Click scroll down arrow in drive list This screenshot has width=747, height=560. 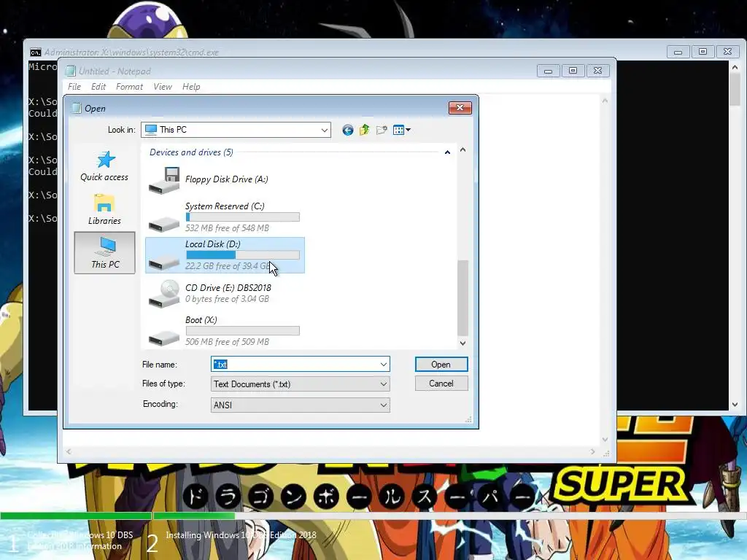462,343
